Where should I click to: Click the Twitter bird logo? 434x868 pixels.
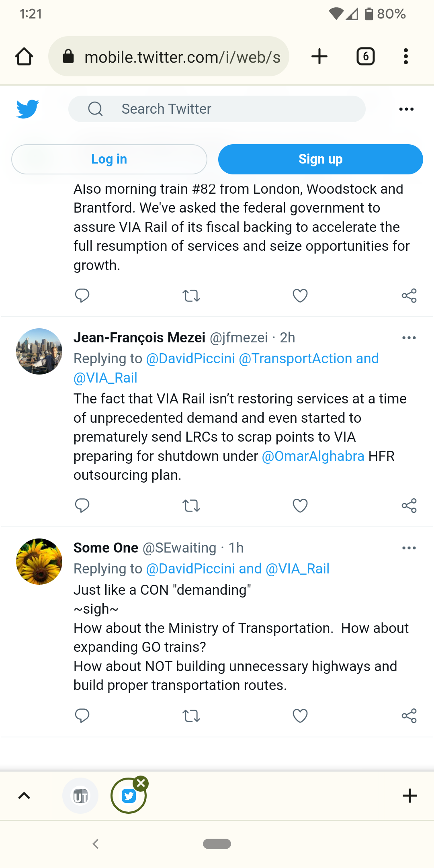click(x=27, y=109)
